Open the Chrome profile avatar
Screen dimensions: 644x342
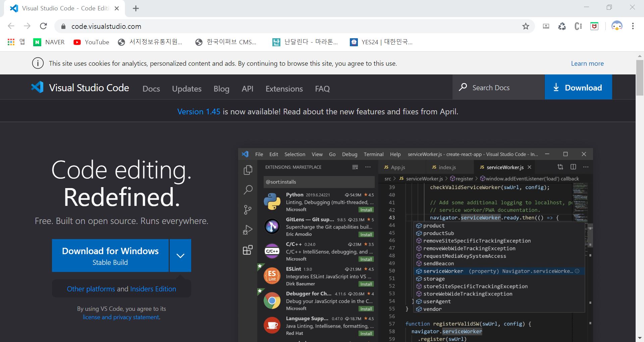616,26
